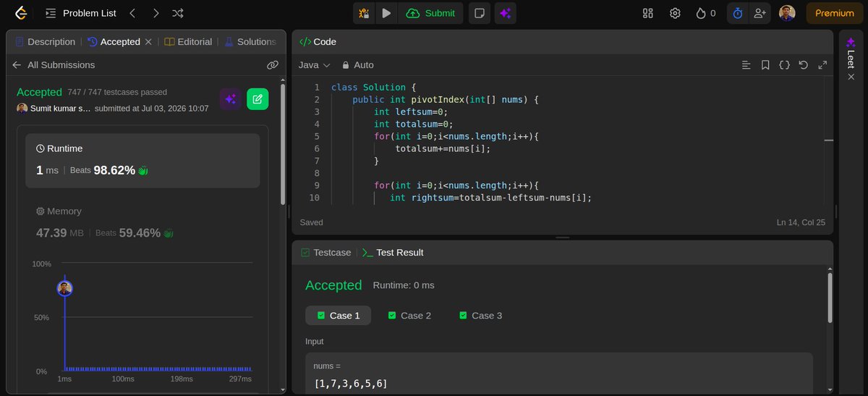Go to the next problem arrow

tap(156, 13)
